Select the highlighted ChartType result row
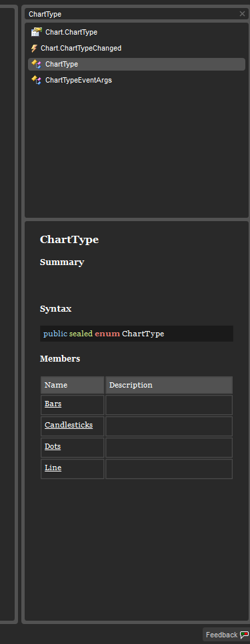The height and width of the screenshot is (644, 250). coord(137,64)
